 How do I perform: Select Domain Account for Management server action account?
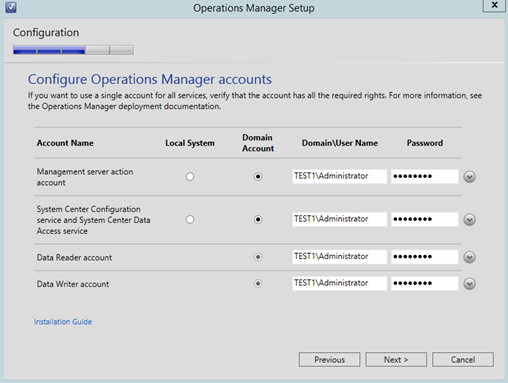click(258, 176)
